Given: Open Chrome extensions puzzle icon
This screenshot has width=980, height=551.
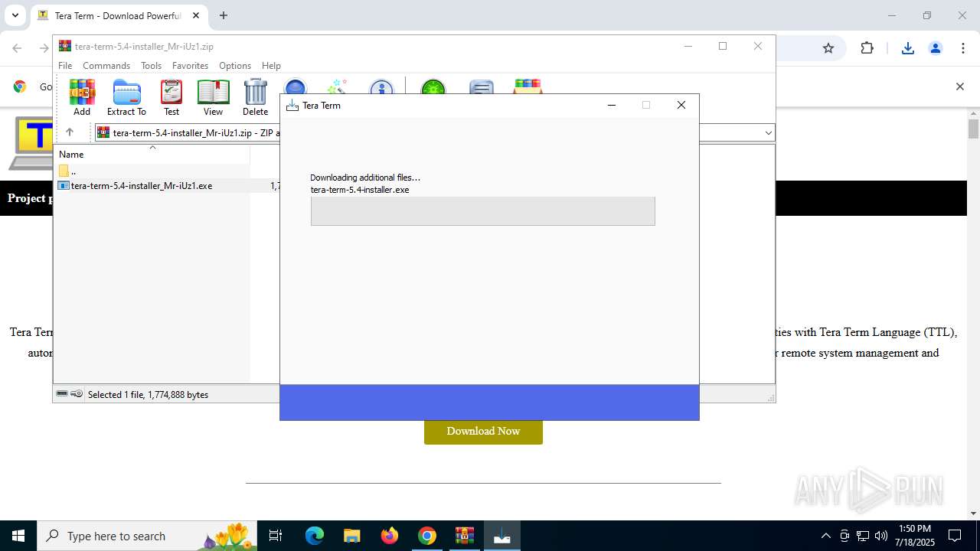Looking at the screenshot, I should [867, 48].
